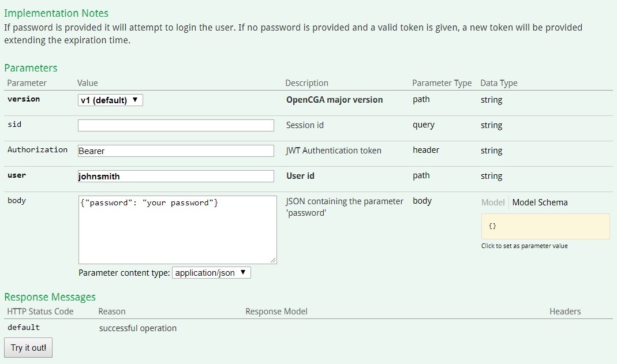Open the version v1 (default) dropdown
Image resolution: width=617 pixels, height=364 pixels.
[110, 100]
